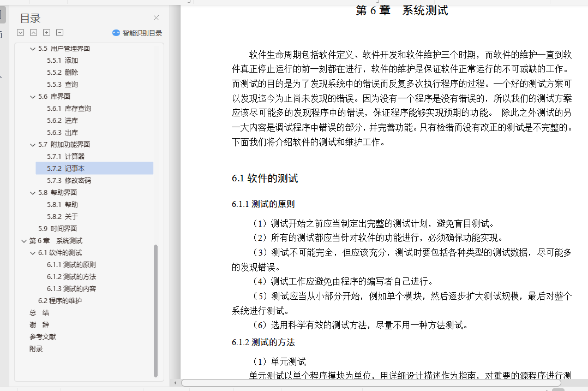The height and width of the screenshot is (391, 588).
Task: Place cursor in 6.1 软件的测试 document heading
Action: tap(265, 179)
